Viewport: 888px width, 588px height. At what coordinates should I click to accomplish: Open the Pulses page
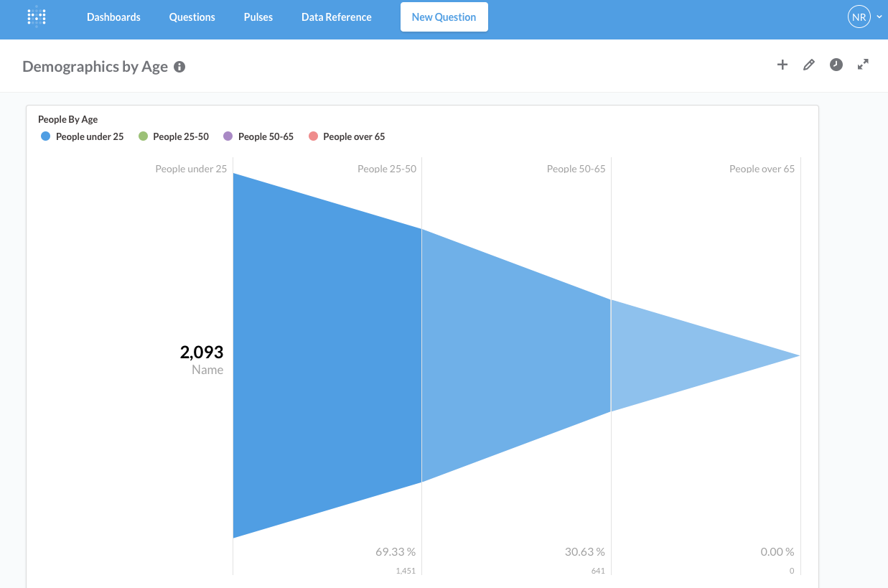(258, 17)
